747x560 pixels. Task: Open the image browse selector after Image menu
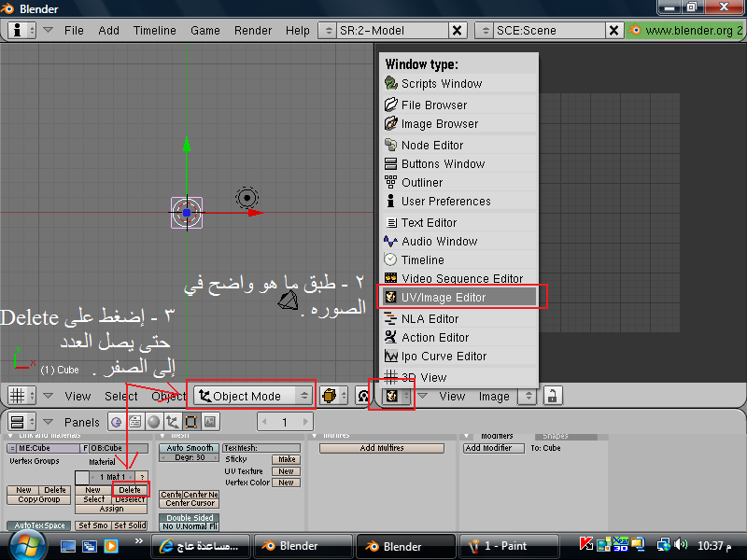[x=528, y=396]
